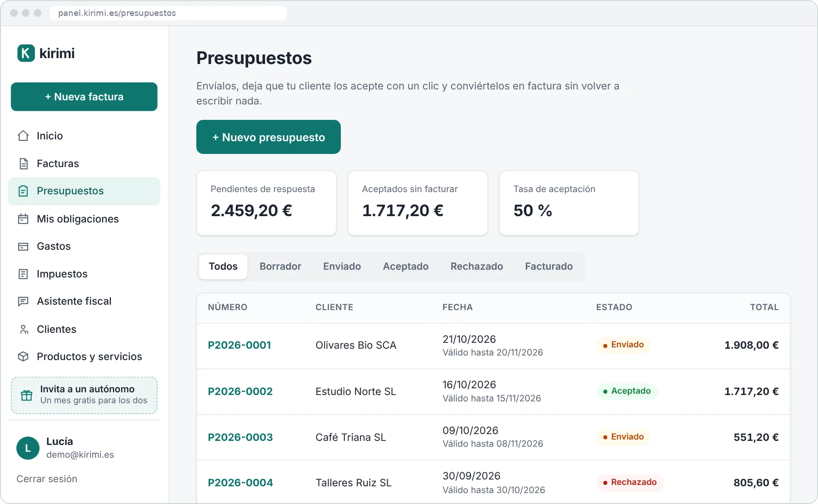Screen dimensions: 818x504
Task: Show the Rechazado tab
Action: pos(477,267)
